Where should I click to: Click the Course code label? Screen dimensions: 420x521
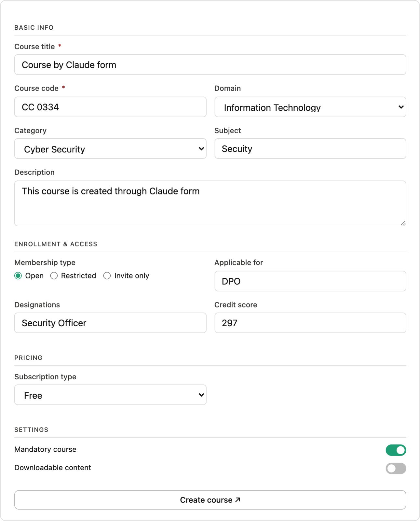[x=36, y=88]
